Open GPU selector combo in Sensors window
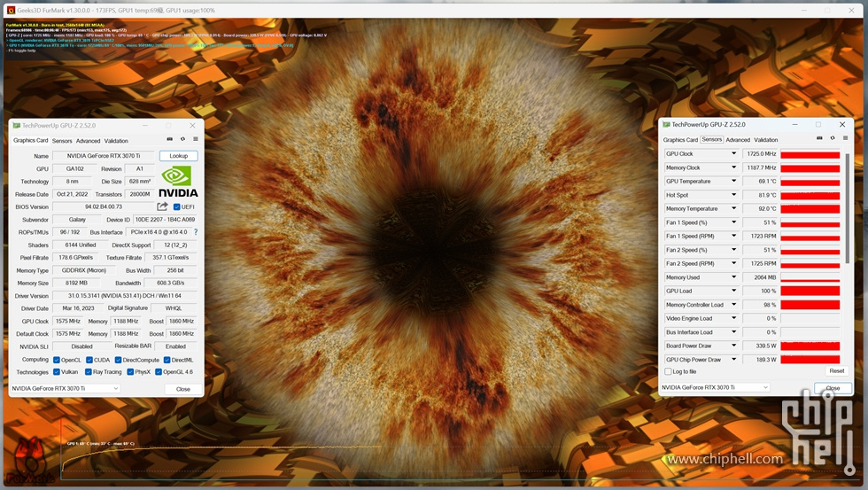Viewport: 868px width, 490px height. [715, 387]
